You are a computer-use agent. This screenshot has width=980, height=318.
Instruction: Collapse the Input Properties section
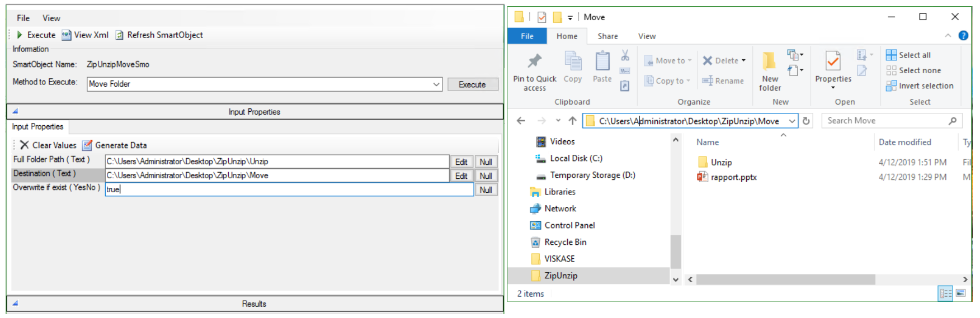tap(16, 111)
